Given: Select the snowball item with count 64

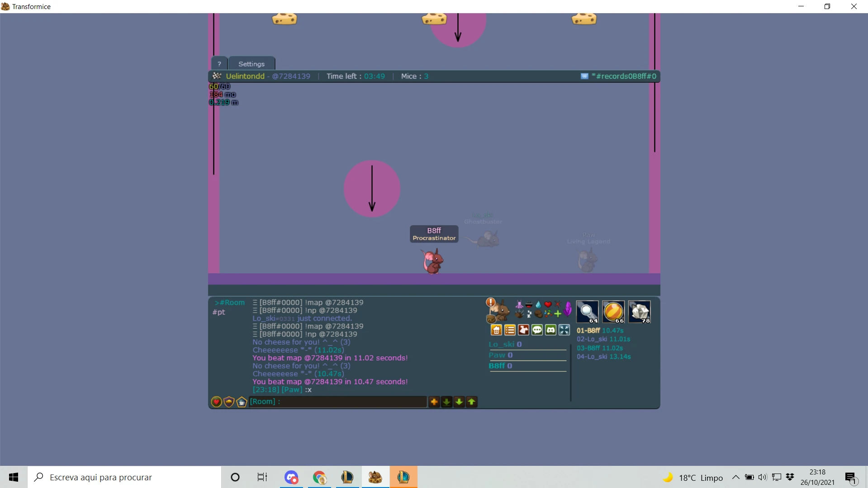Looking at the screenshot, I should (588, 312).
